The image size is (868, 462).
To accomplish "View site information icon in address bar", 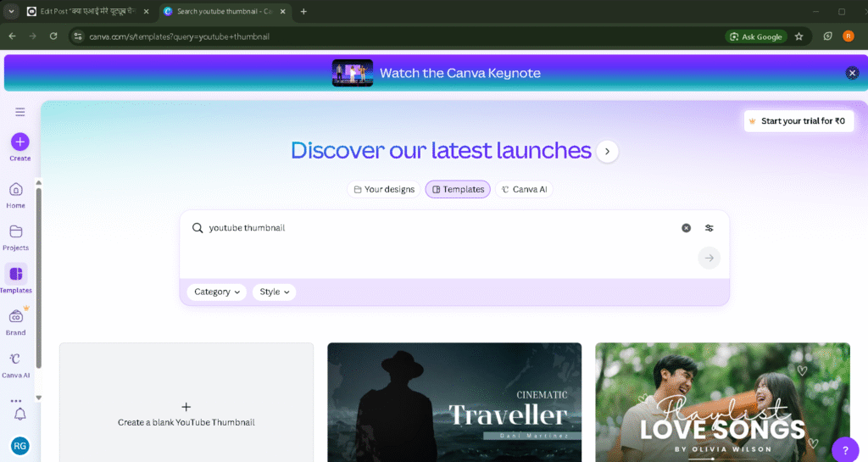I will [x=78, y=36].
